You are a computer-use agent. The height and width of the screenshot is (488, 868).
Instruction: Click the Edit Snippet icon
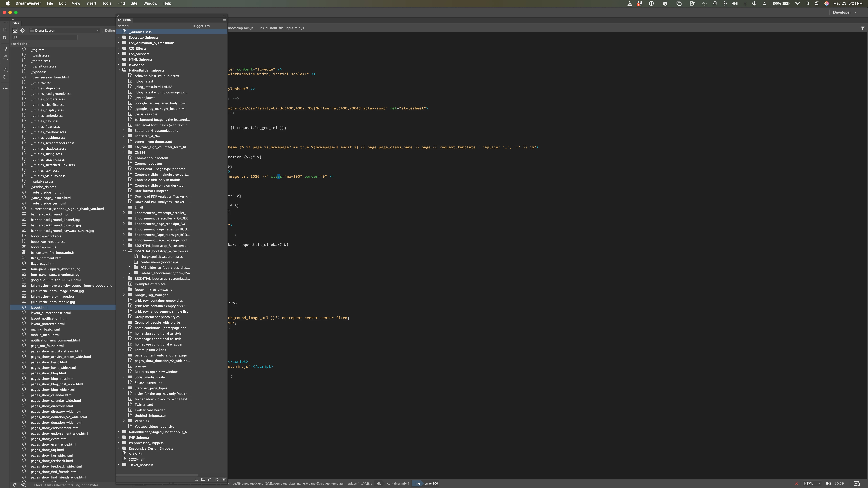click(217, 480)
